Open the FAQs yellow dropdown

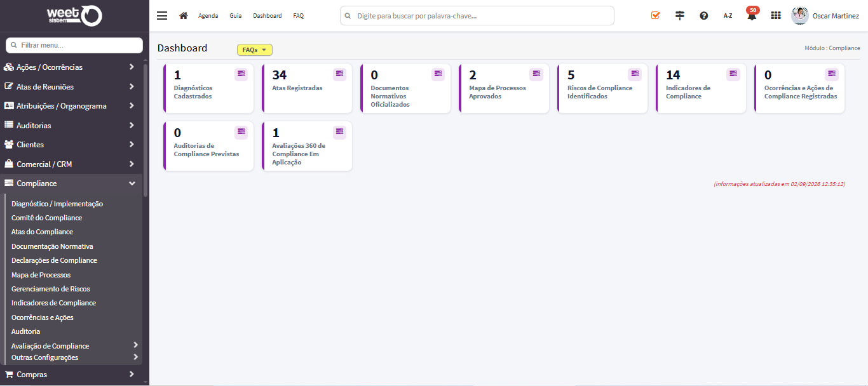coord(254,50)
